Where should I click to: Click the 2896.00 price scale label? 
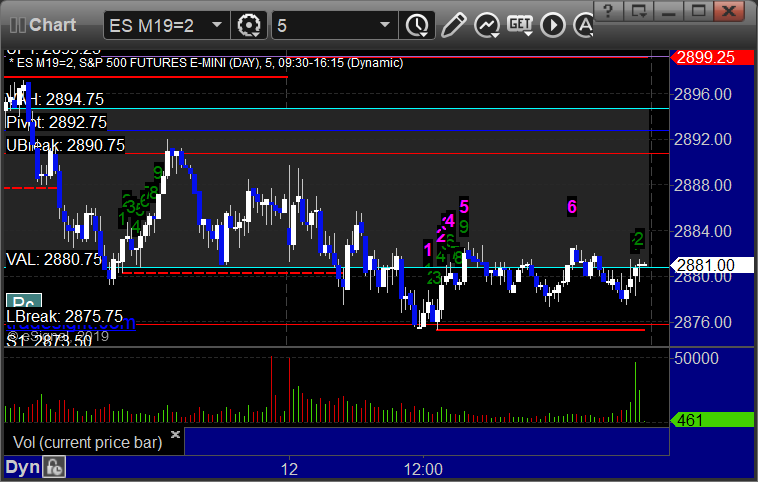703,94
